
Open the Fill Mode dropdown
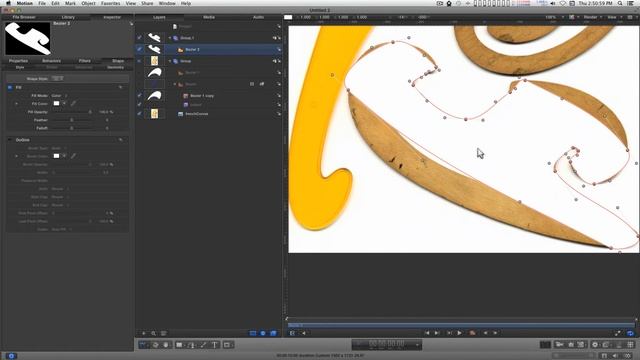[x=59, y=96]
